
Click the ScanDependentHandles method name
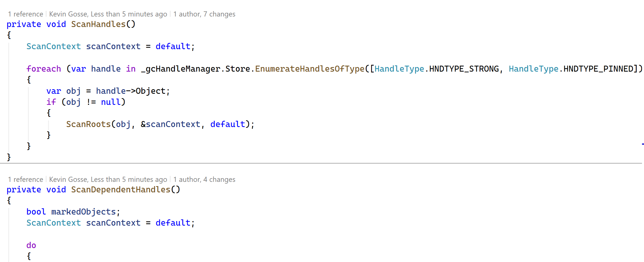click(121, 190)
